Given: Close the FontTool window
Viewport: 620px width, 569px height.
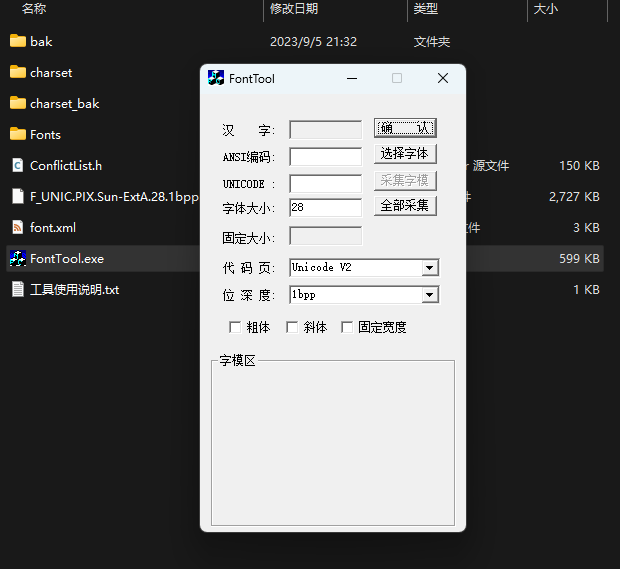Looking at the screenshot, I should pos(443,78).
